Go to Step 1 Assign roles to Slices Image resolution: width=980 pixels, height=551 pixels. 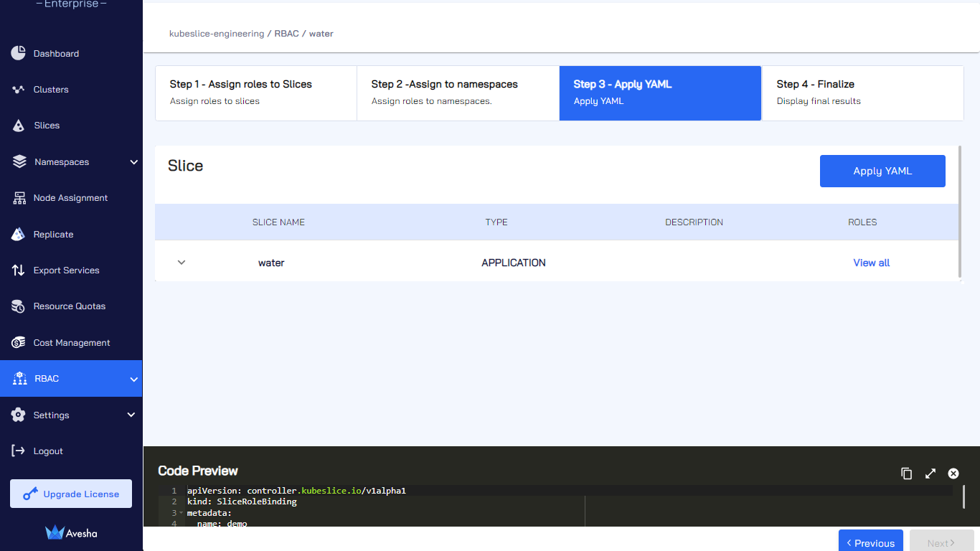coord(256,93)
